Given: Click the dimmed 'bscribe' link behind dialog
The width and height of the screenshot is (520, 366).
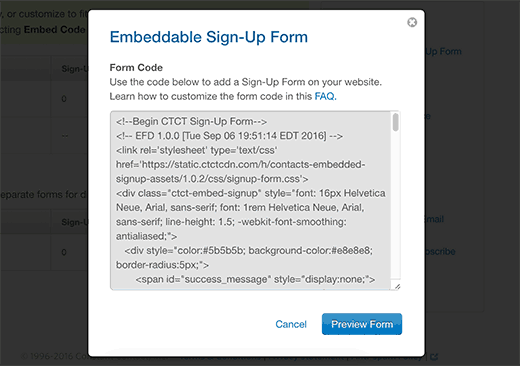Looking at the screenshot, I should 440,252.
